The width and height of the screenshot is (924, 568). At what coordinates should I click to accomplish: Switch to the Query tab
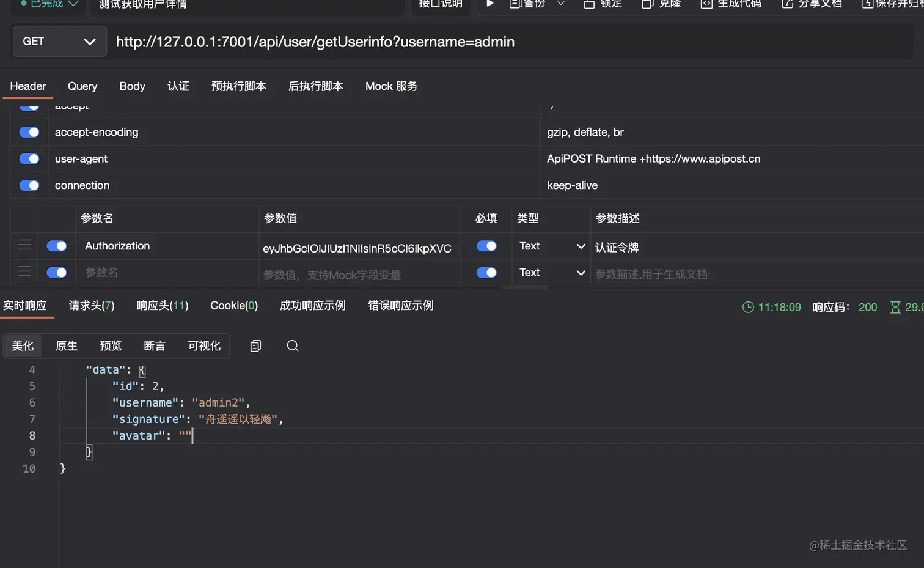tap(82, 86)
